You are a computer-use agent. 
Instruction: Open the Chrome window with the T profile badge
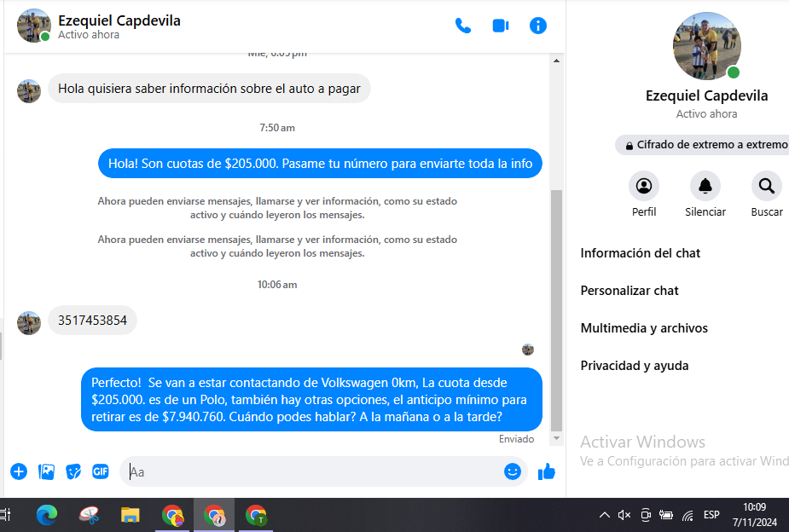pyautogui.click(x=256, y=515)
